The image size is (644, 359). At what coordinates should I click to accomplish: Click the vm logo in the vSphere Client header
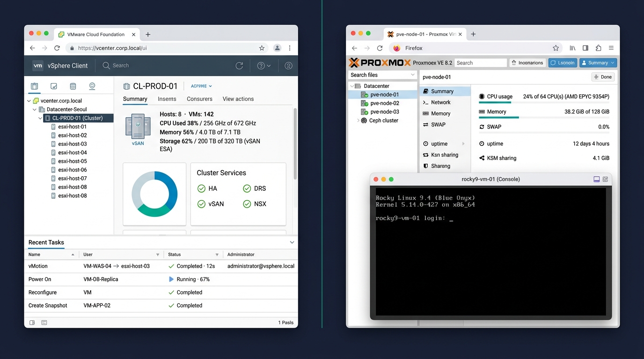(x=38, y=66)
